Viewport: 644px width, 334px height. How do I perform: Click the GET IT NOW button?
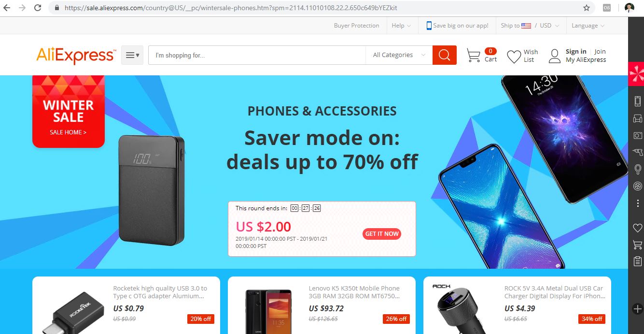(x=382, y=234)
